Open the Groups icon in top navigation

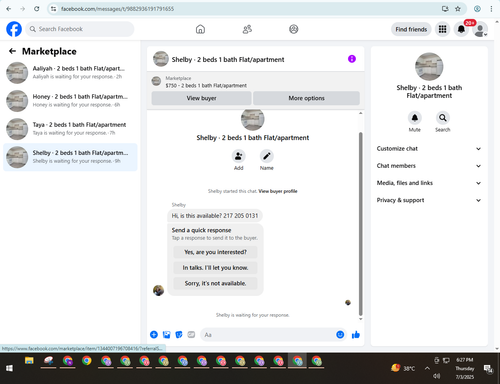click(294, 29)
